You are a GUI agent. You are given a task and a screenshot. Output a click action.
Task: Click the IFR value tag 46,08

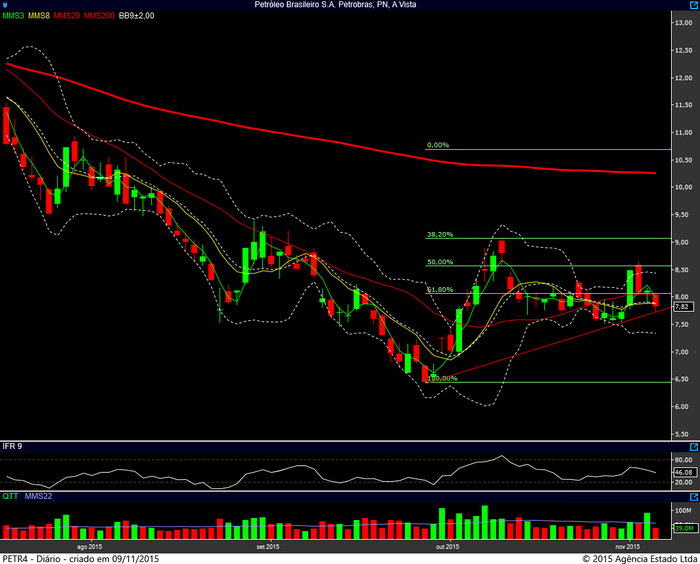point(684,471)
